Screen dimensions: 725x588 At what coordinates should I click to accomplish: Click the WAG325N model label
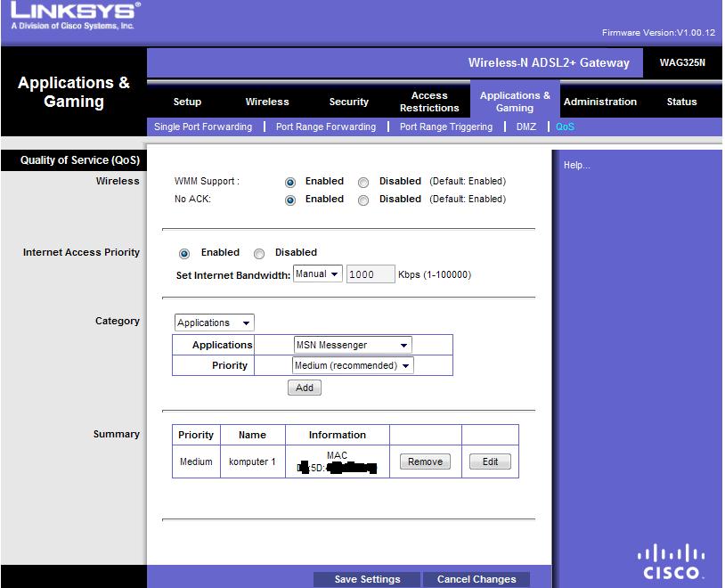[682, 62]
